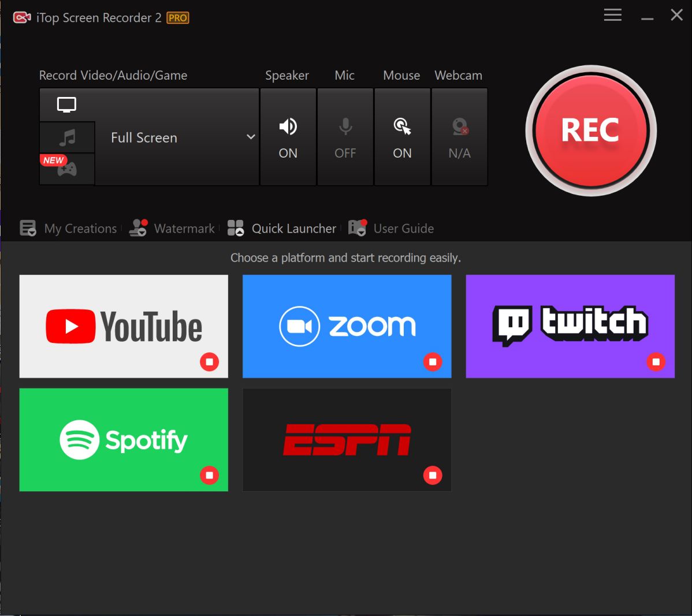Click the Webcam N/A toggle
The height and width of the screenshot is (616, 692).
(x=459, y=137)
